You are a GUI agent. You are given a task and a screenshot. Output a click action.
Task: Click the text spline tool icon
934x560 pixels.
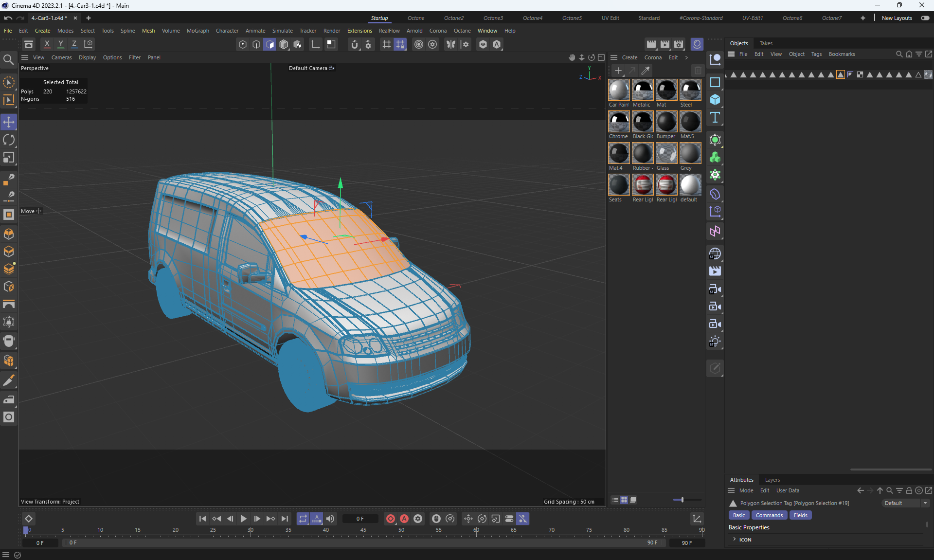(x=715, y=117)
